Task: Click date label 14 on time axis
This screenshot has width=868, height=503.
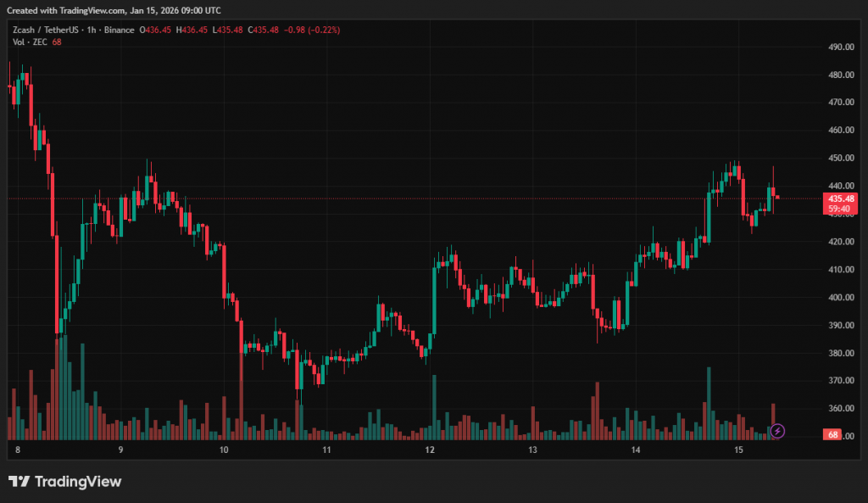Action: (636, 450)
